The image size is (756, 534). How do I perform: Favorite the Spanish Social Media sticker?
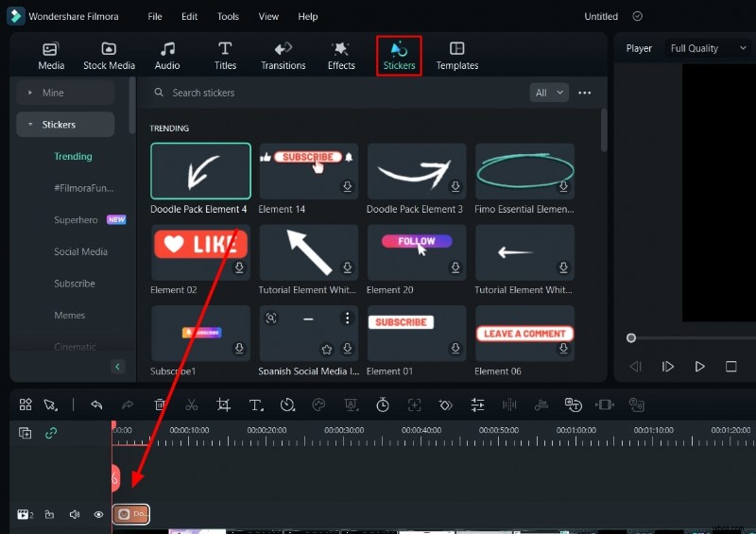[326, 349]
